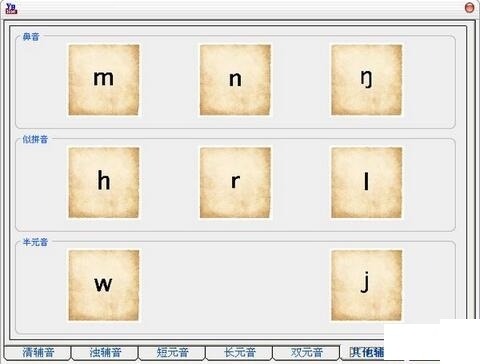
Task: Click the 'r' phoneme card
Action: (235, 183)
